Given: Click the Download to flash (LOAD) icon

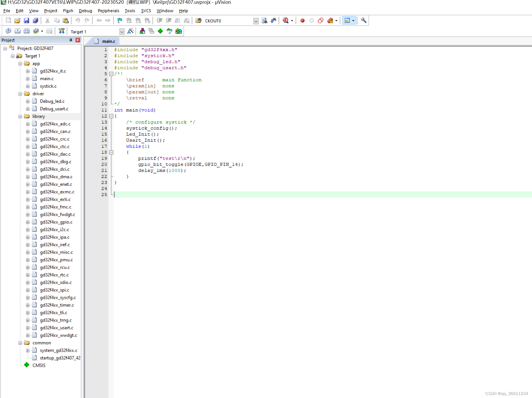Looking at the screenshot, I should (61, 31).
